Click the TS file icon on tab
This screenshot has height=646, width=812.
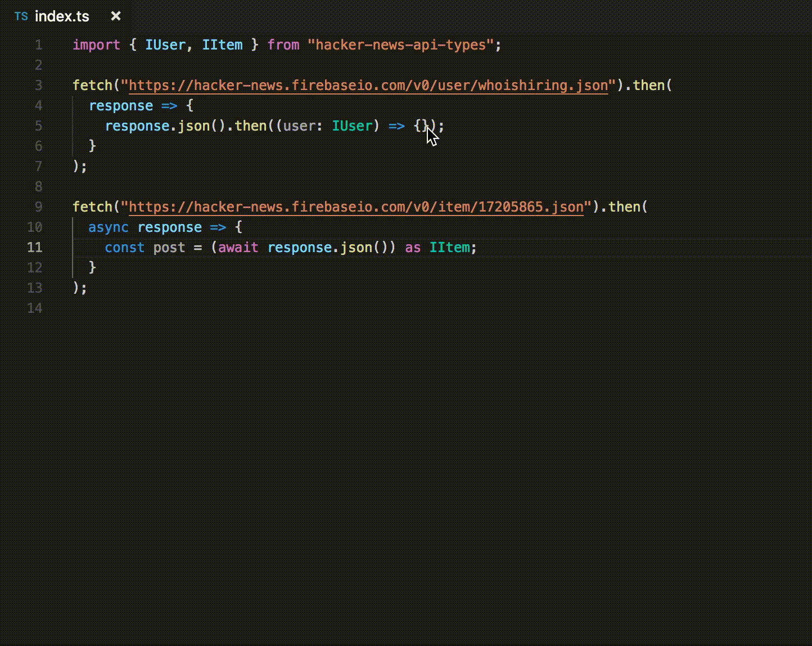pyautogui.click(x=21, y=16)
